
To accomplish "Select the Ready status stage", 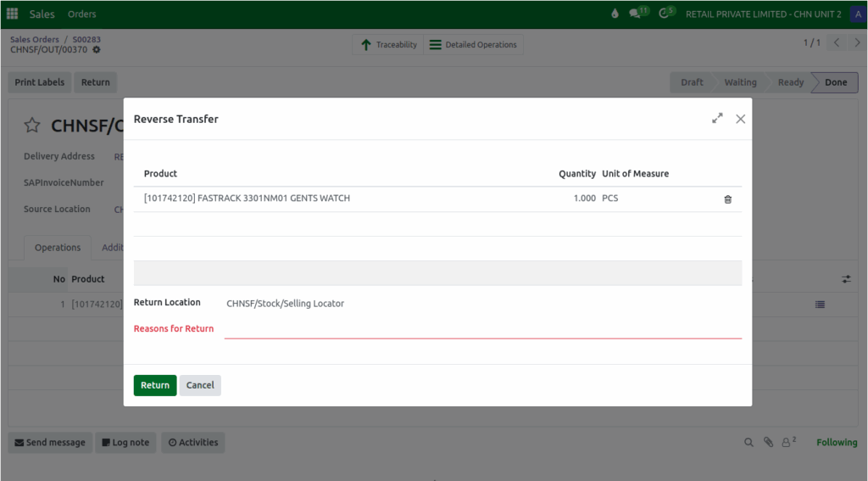I will 791,82.
